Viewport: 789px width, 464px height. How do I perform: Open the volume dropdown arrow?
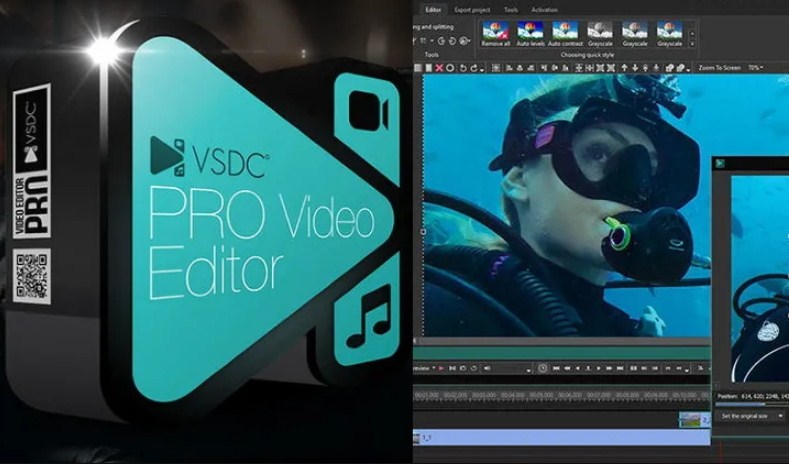pos(528,371)
